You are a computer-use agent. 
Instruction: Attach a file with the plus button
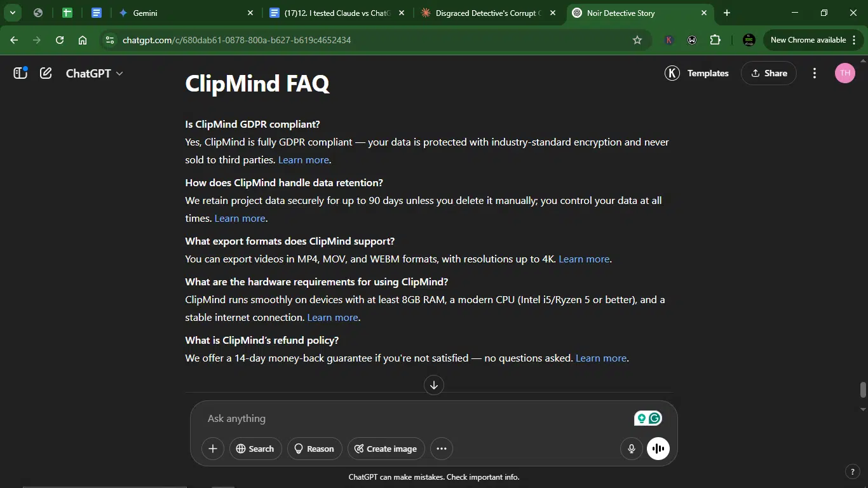pyautogui.click(x=213, y=449)
